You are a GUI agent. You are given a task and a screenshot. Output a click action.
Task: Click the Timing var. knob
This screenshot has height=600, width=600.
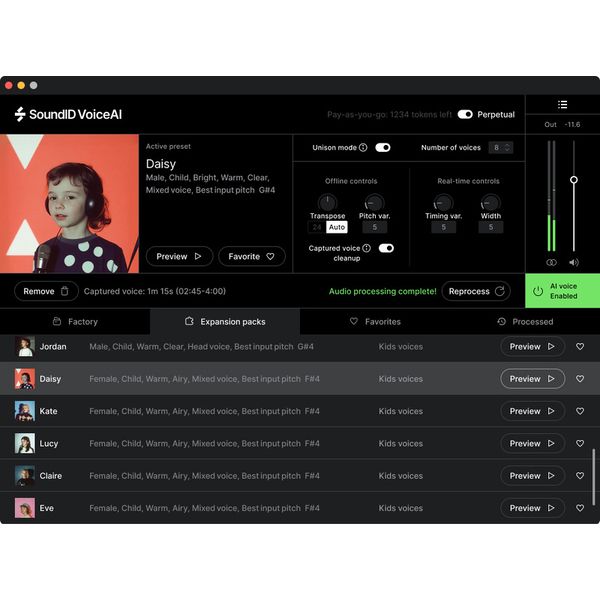[443, 202]
